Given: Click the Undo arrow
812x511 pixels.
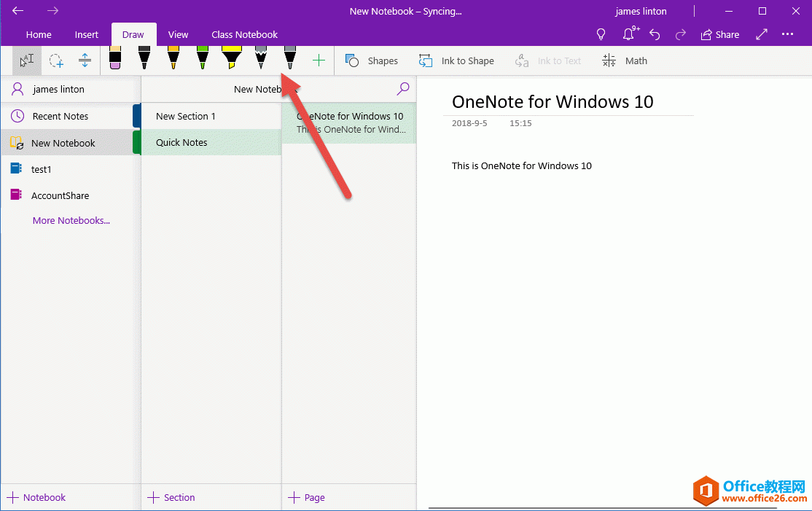Looking at the screenshot, I should (x=655, y=34).
